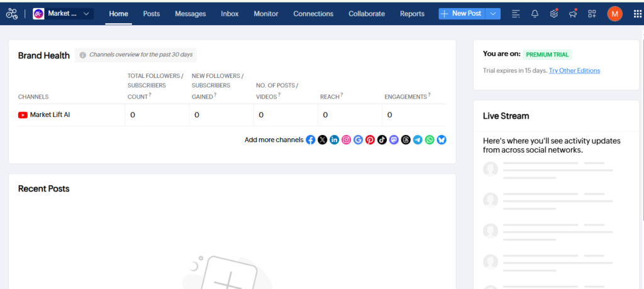Open the orange M profile avatar
Screen dimensions: 644x289
[614, 14]
